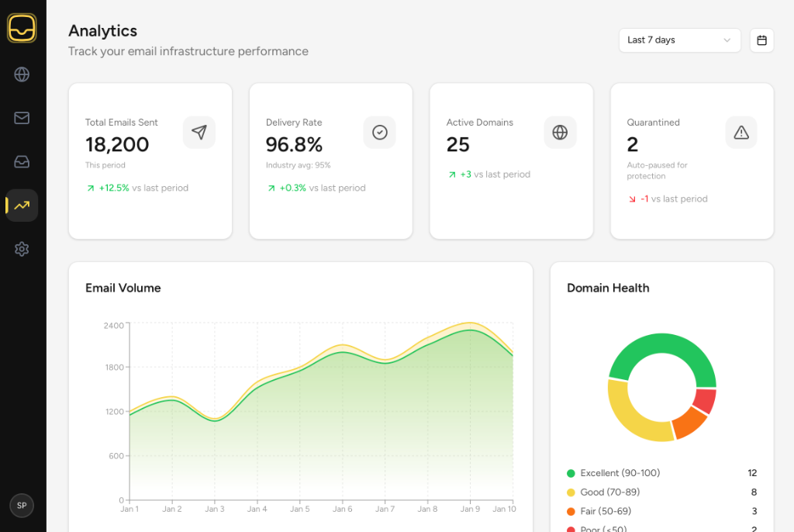
Task: Click the Analytics page heading
Action: coord(102,31)
